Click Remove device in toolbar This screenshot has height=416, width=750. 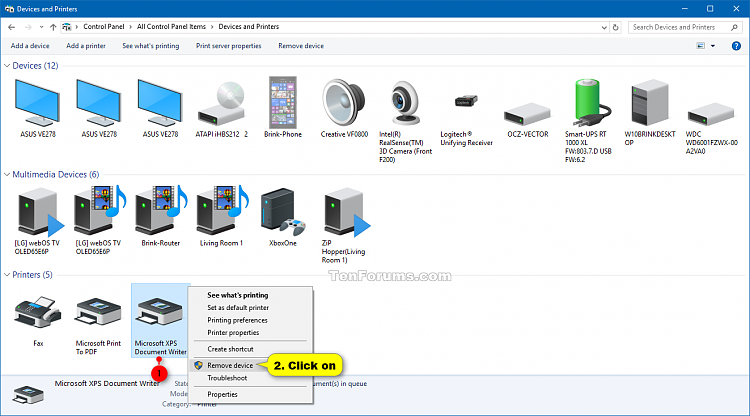coord(301,46)
